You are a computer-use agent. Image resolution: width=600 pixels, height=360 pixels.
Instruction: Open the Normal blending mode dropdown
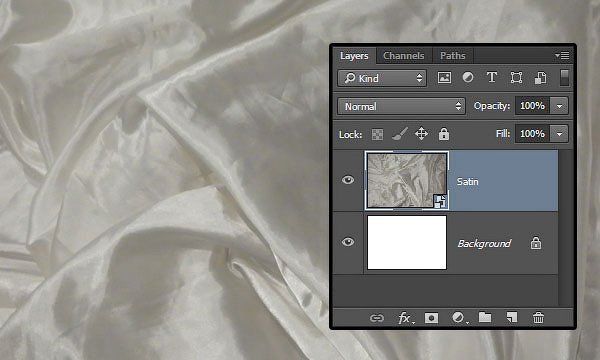coord(401,106)
